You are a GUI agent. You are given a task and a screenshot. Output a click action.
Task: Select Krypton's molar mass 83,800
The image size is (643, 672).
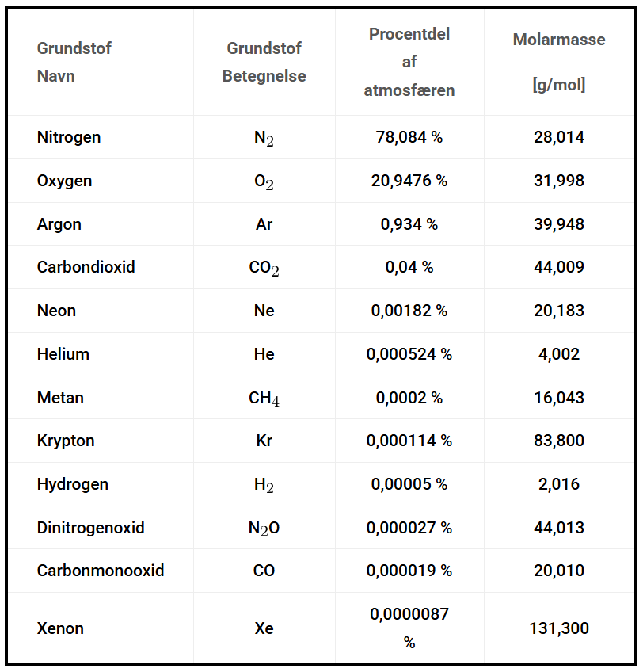[x=559, y=441]
